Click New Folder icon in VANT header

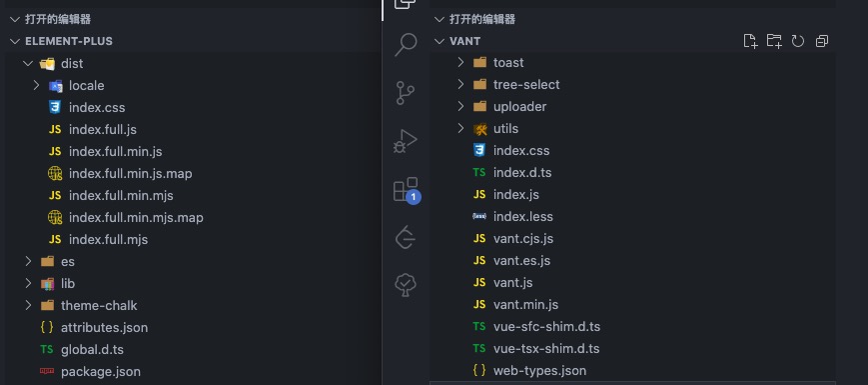coord(774,41)
